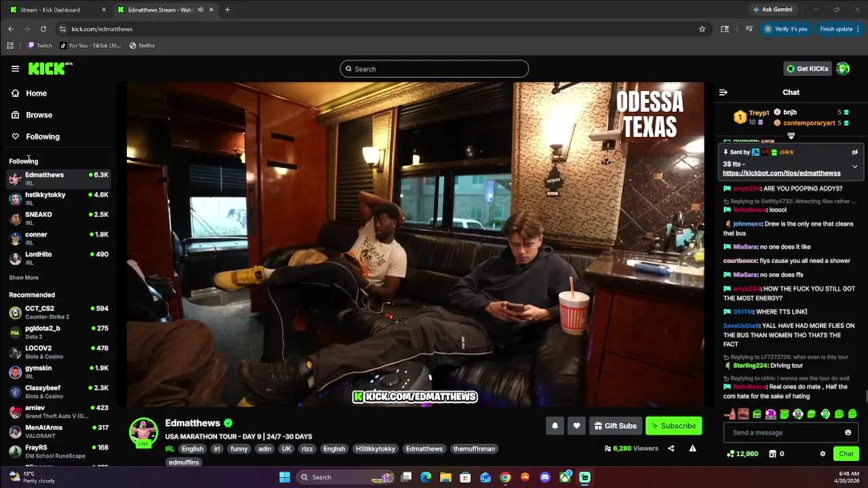The image size is (868, 488).
Task: Click the green Subscribe button
Action: point(673,426)
